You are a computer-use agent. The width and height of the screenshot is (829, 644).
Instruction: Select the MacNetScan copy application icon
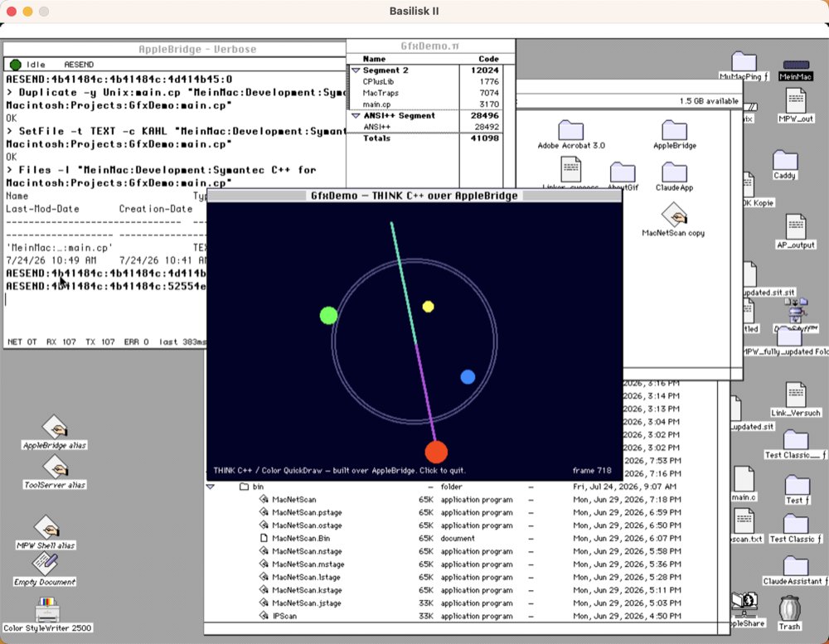click(673, 214)
